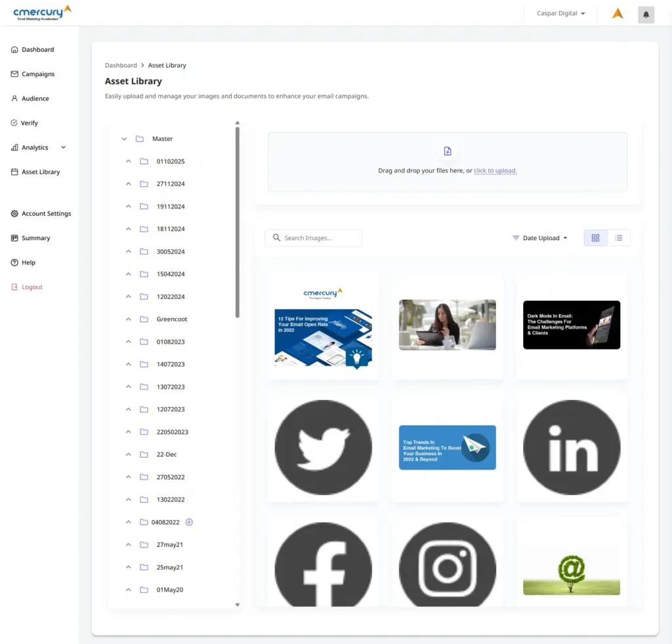Switch to grid view
The image size is (672, 644).
[x=595, y=238]
